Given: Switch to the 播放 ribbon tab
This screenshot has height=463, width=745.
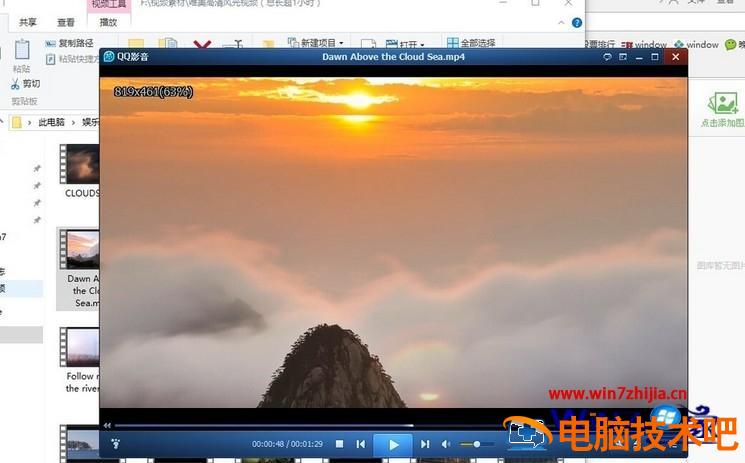Looking at the screenshot, I should pos(108,22).
